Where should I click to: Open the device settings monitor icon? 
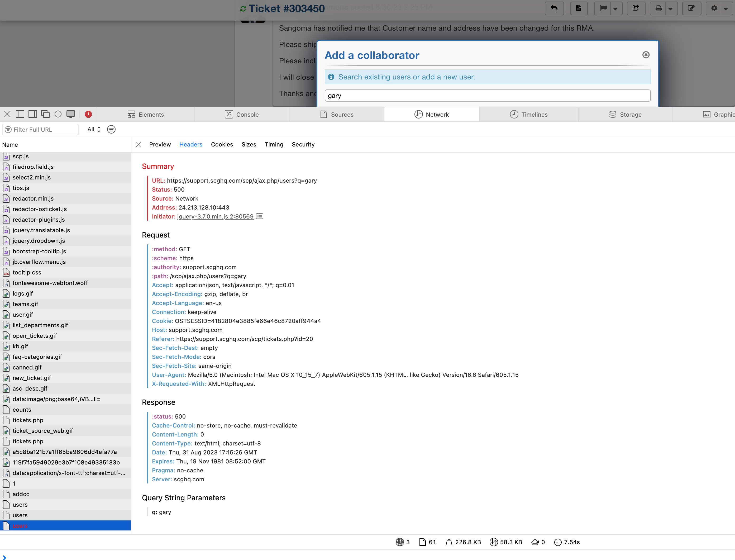pyautogui.click(x=71, y=114)
